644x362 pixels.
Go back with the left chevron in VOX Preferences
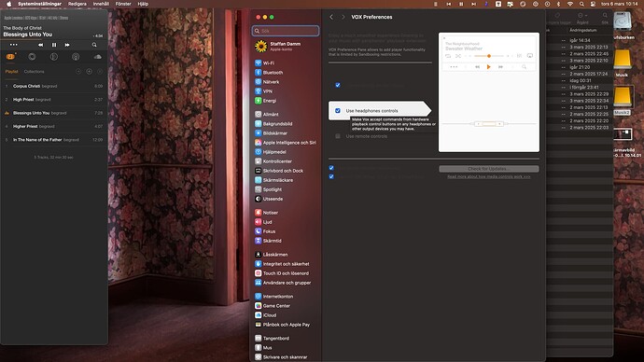[x=331, y=17]
